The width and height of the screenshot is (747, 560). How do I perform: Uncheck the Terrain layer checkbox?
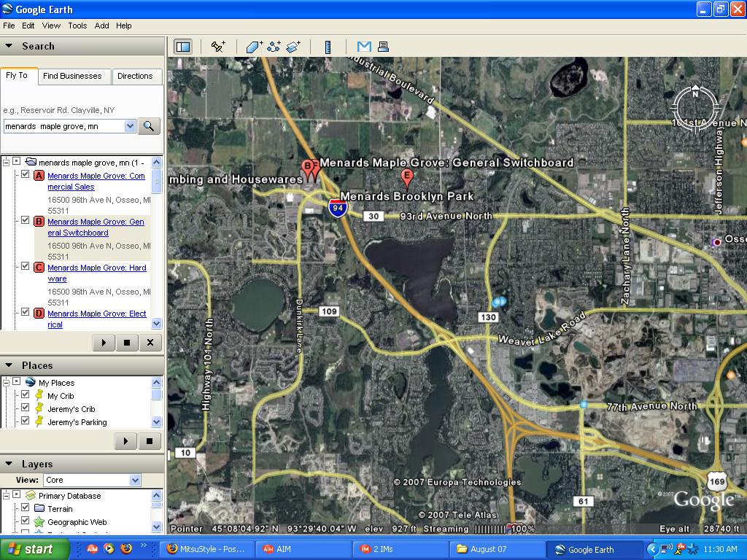click(26, 508)
